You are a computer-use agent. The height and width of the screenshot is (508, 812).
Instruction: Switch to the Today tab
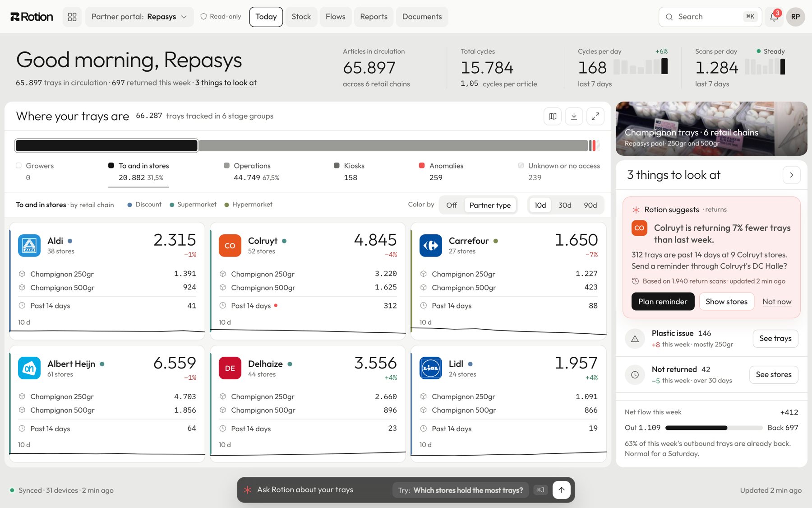point(266,17)
